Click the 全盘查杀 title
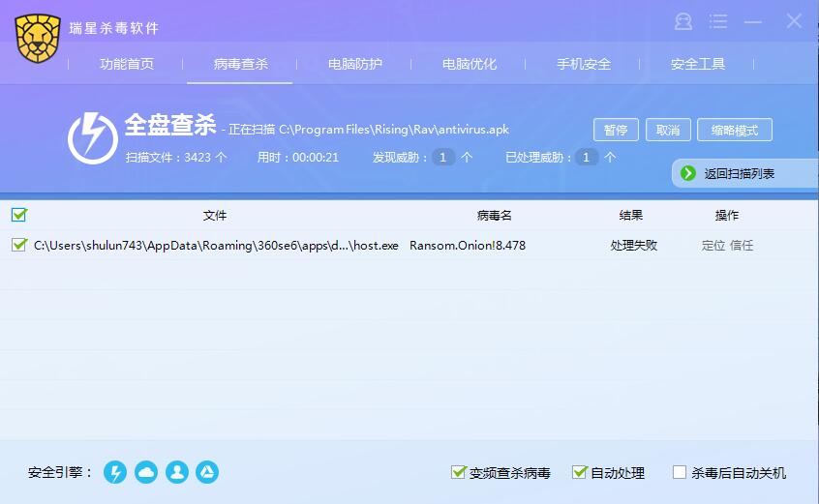819x504 pixels. [170, 125]
